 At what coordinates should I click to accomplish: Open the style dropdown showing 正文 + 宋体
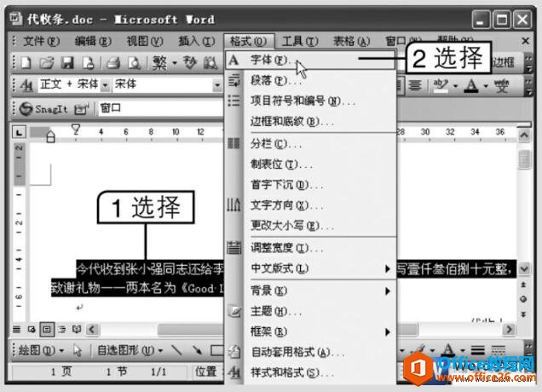click(105, 85)
